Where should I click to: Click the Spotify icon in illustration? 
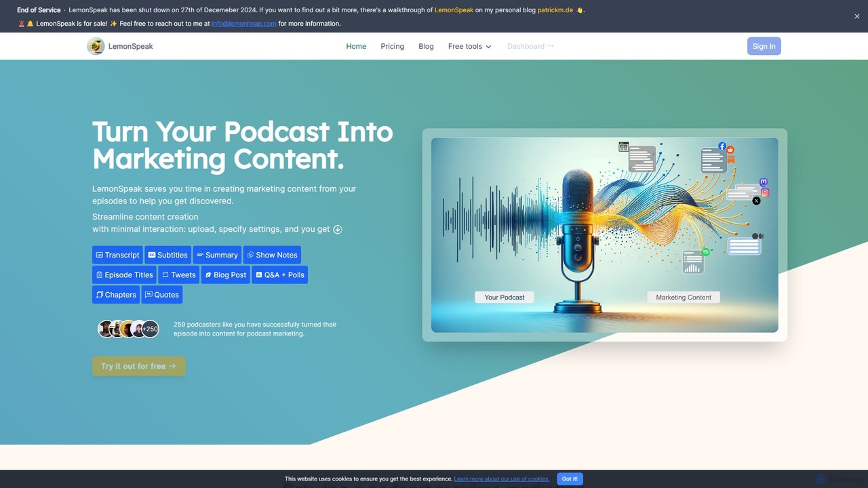[x=706, y=251]
